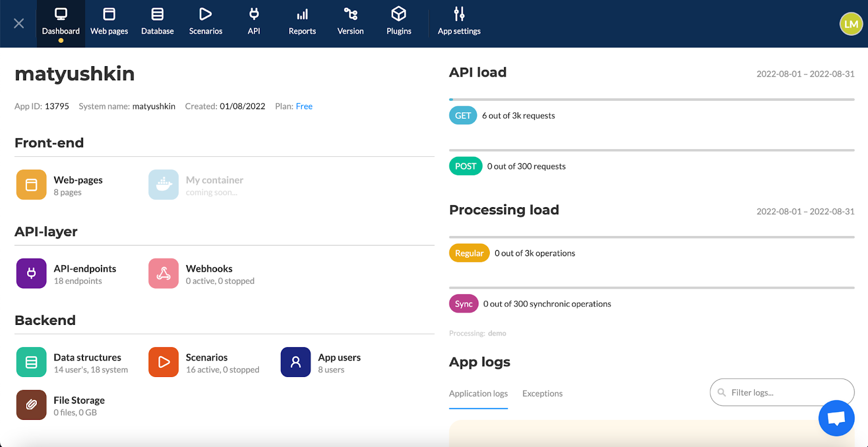
Task: Open Database in the top navigation
Action: [157, 23]
